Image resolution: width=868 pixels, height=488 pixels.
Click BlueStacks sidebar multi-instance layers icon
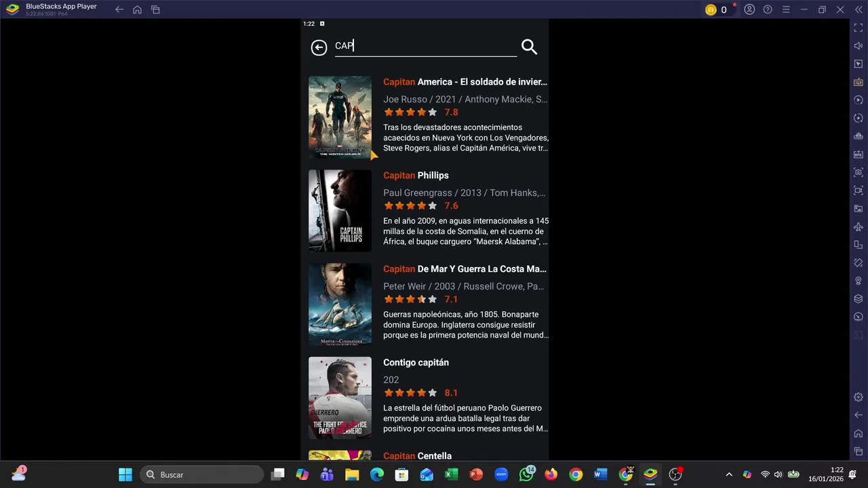[859, 299]
